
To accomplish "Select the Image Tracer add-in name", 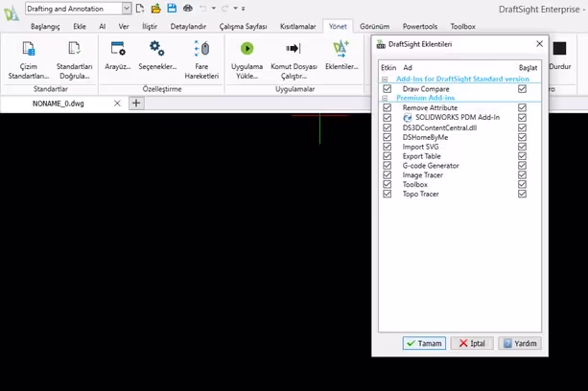I will (x=423, y=175).
